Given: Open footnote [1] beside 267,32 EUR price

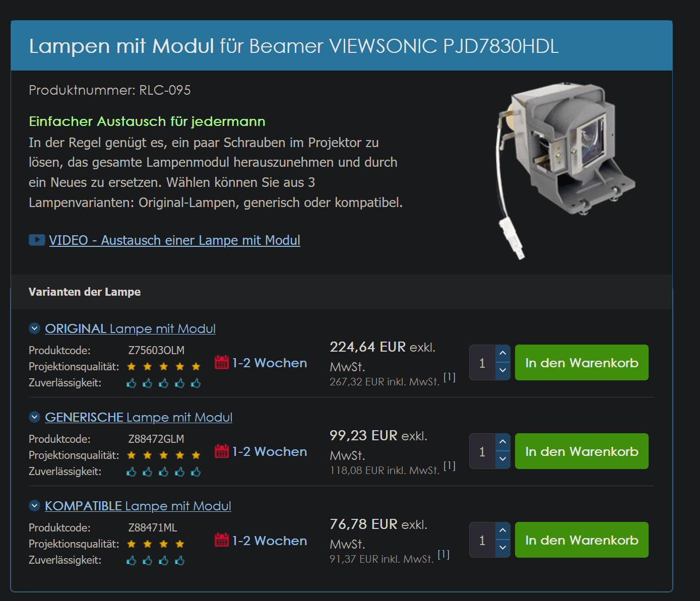Looking at the screenshot, I should click(450, 377).
